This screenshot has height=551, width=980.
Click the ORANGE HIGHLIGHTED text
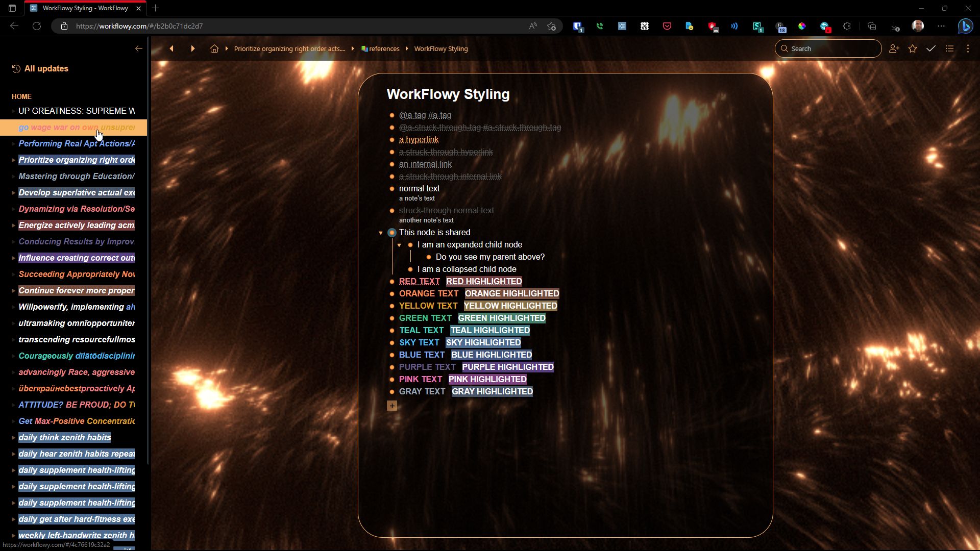(x=512, y=293)
